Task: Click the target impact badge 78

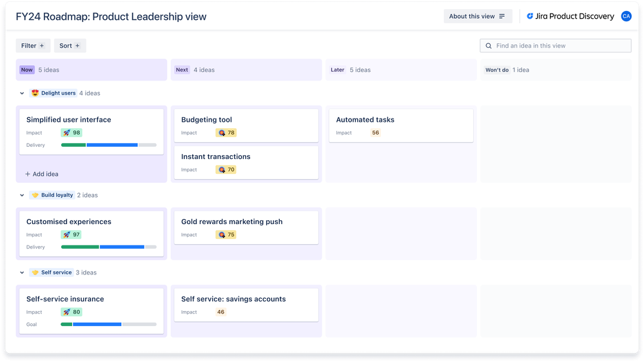Action: tap(226, 133)
